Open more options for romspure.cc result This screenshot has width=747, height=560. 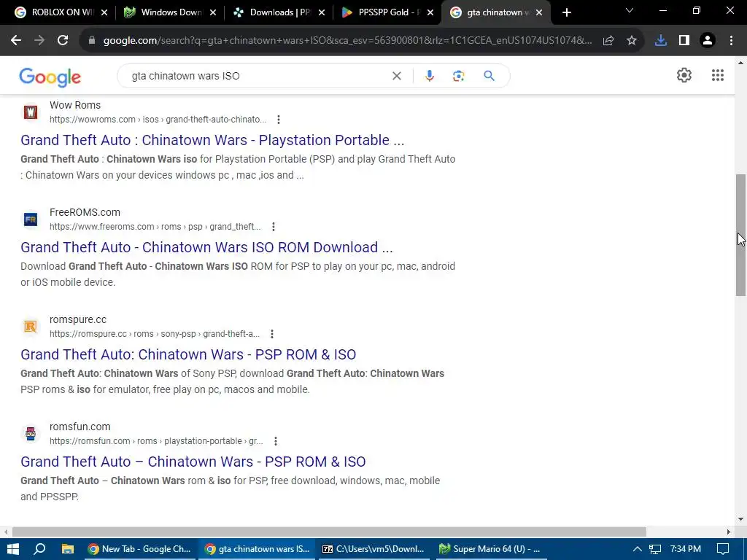271,334
